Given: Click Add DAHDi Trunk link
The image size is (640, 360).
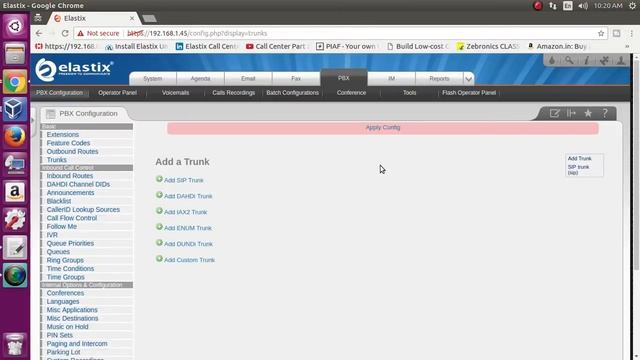Looking at the screenshot, I should (x=188, y=196).
